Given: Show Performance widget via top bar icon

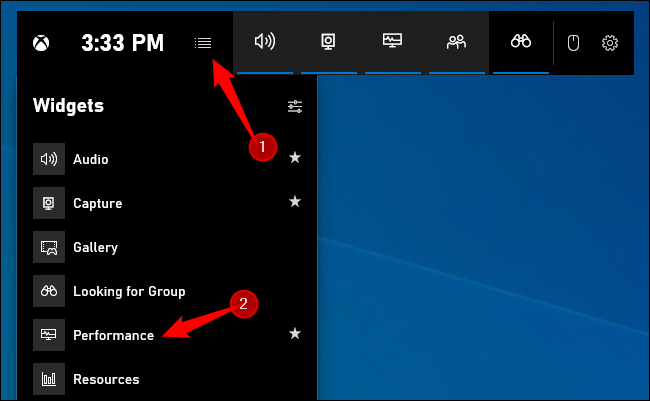Looking at the screenshot, I should coord(392,42).
